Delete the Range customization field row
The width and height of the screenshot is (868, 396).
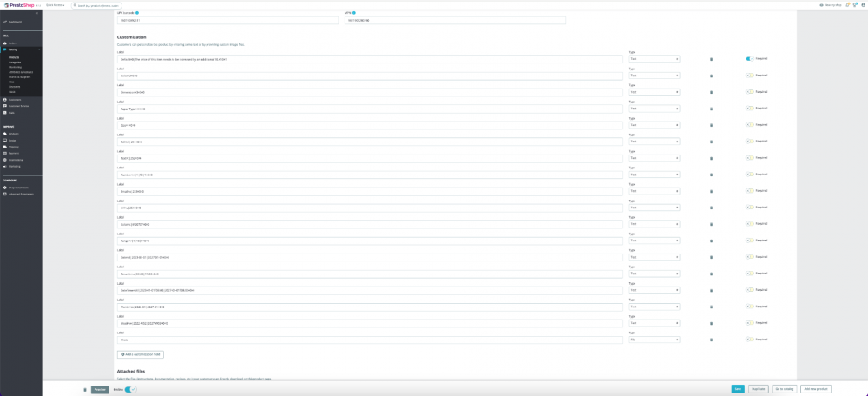[x=712, y=241]
